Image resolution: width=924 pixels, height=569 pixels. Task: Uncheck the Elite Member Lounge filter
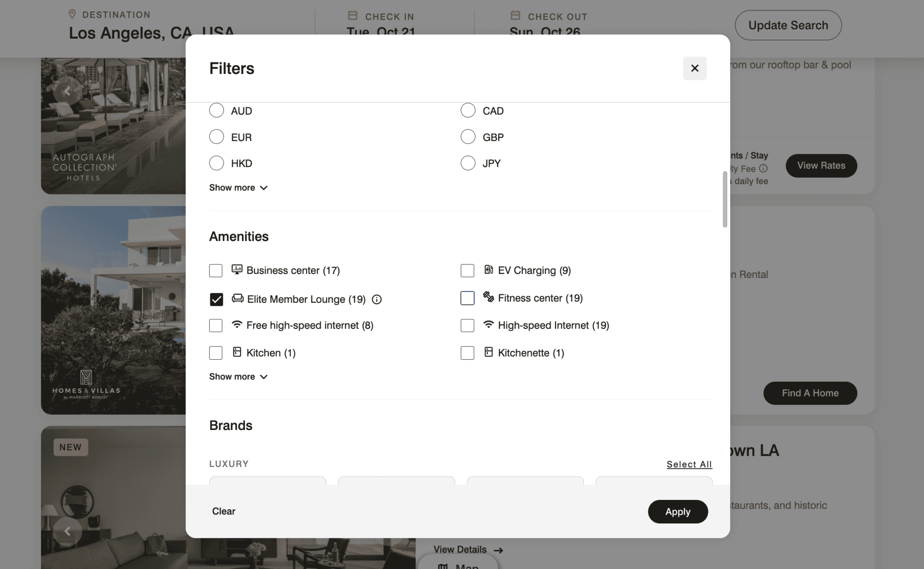point(216,299)
